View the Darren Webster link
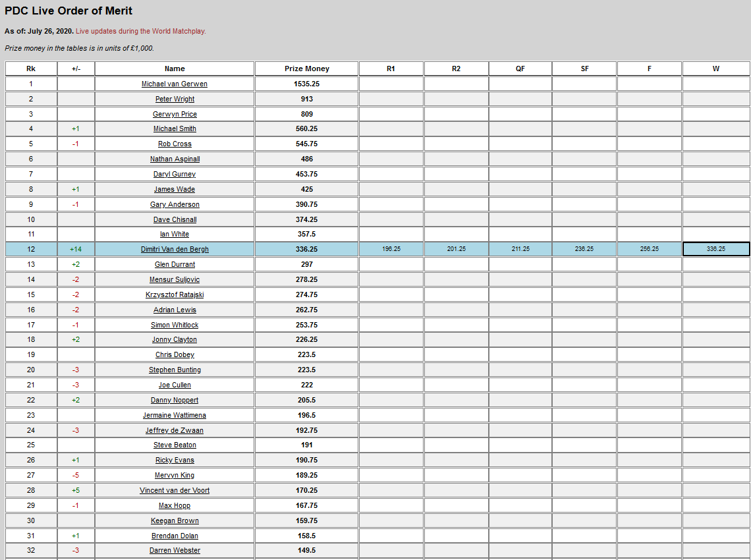The height and width of the screenshot is (560, 751). coord(175,550)
